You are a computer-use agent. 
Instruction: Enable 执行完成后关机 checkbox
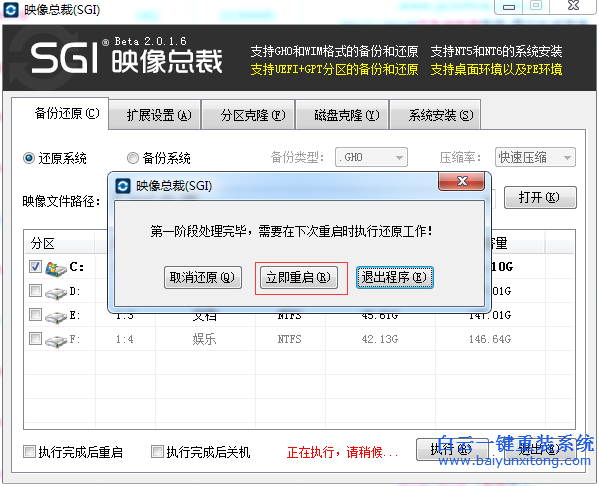tap(157, 452)
